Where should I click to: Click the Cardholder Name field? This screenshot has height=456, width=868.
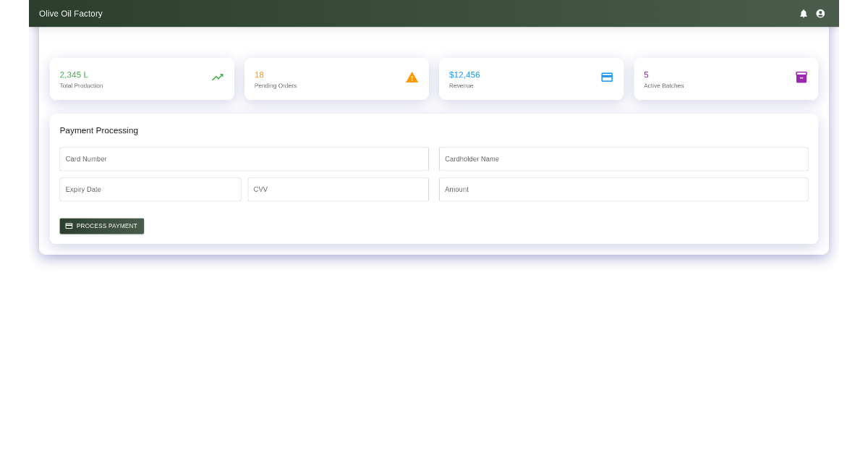click(x=624, y=159)
